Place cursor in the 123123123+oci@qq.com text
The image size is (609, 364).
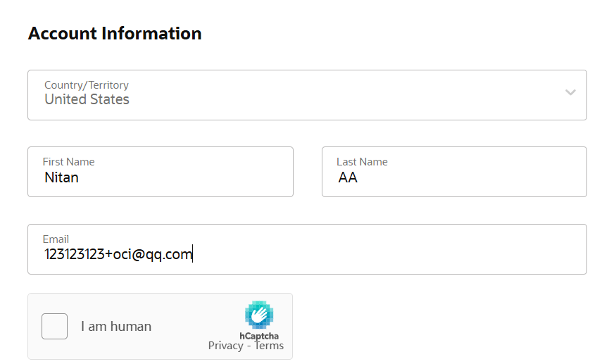tap(118, 255)
